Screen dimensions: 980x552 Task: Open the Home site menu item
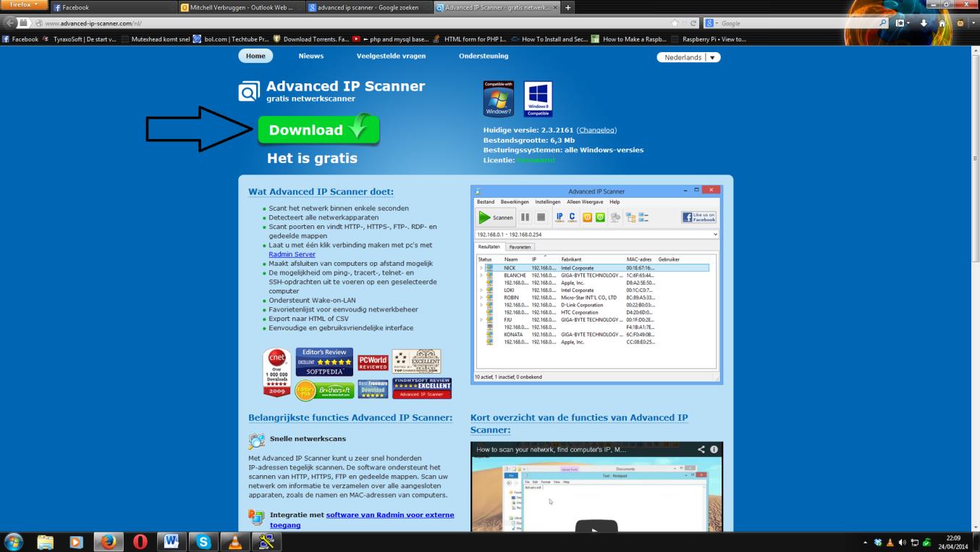255,56
